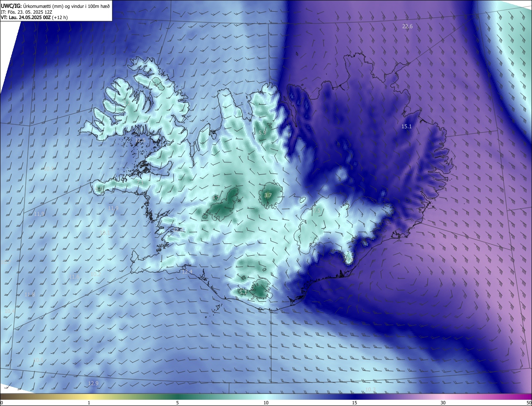The height and width of the screenshot is (406, 532).
Task: Click the 12.5 value label over Breiðafjörður
Action: click(140, 140)
